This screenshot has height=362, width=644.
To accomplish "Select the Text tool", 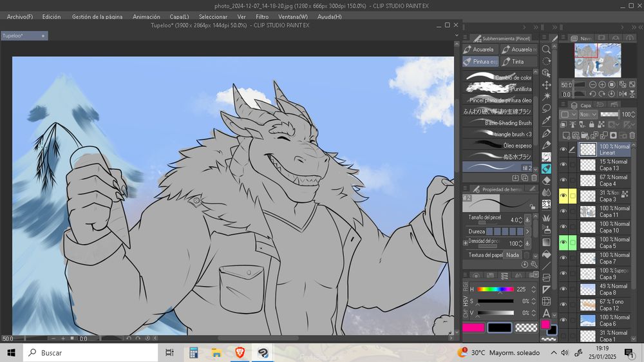I will tap(546, 313).
